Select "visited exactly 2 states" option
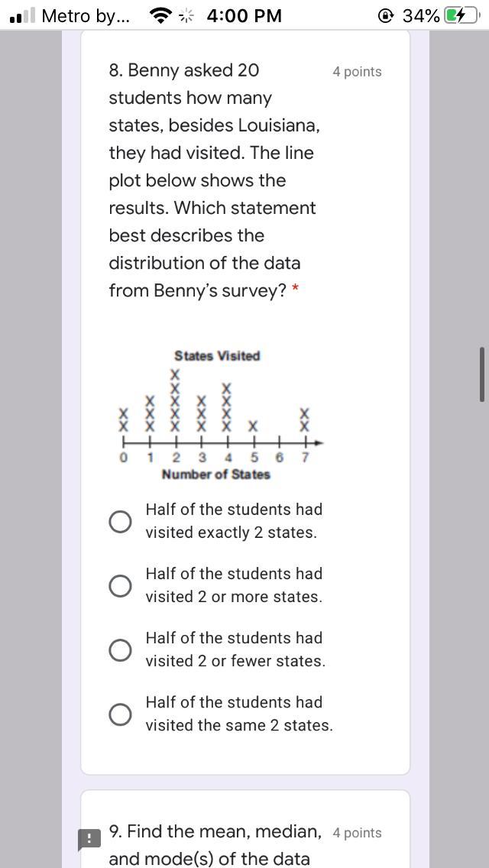 coord(120,521)
